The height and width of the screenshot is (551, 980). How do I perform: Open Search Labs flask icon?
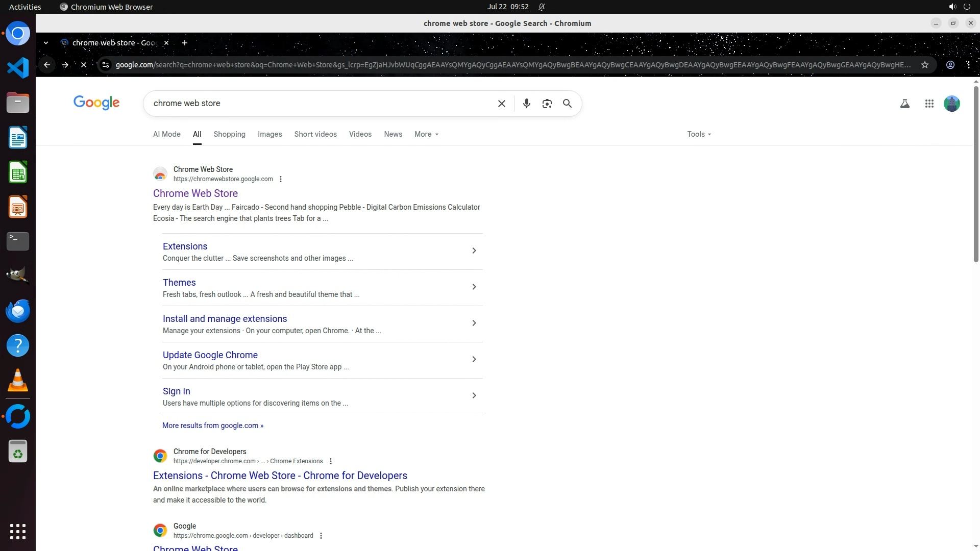click(904, 104)
